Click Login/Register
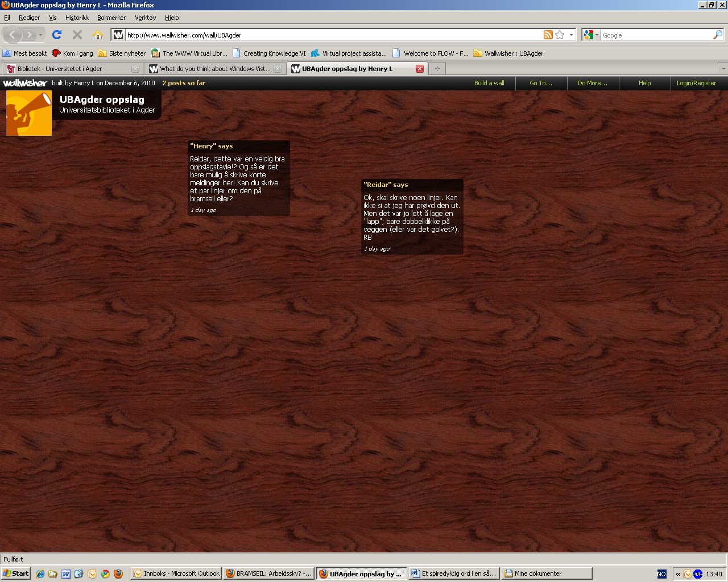The width and height of the screenshot is (728, 582). [696, 83]
